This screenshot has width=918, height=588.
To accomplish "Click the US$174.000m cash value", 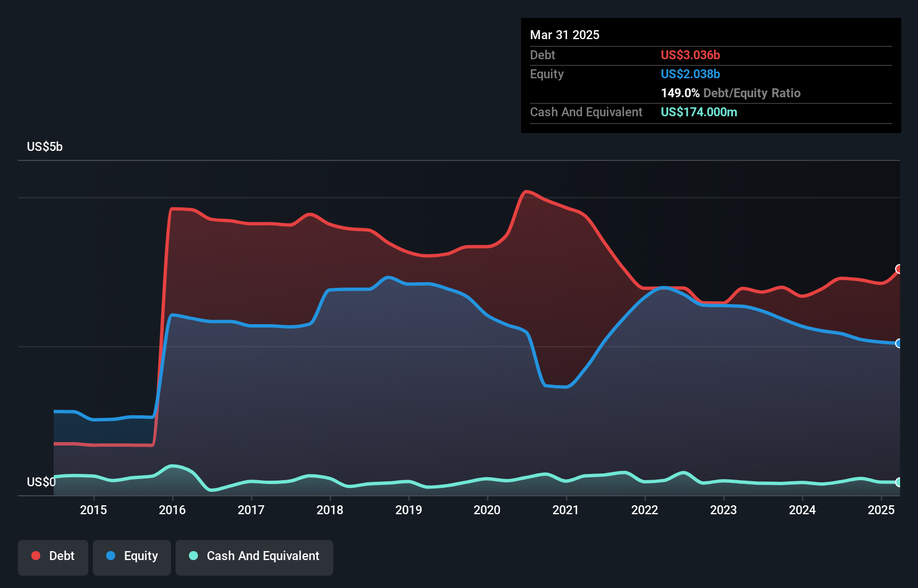I will [699, 112].
